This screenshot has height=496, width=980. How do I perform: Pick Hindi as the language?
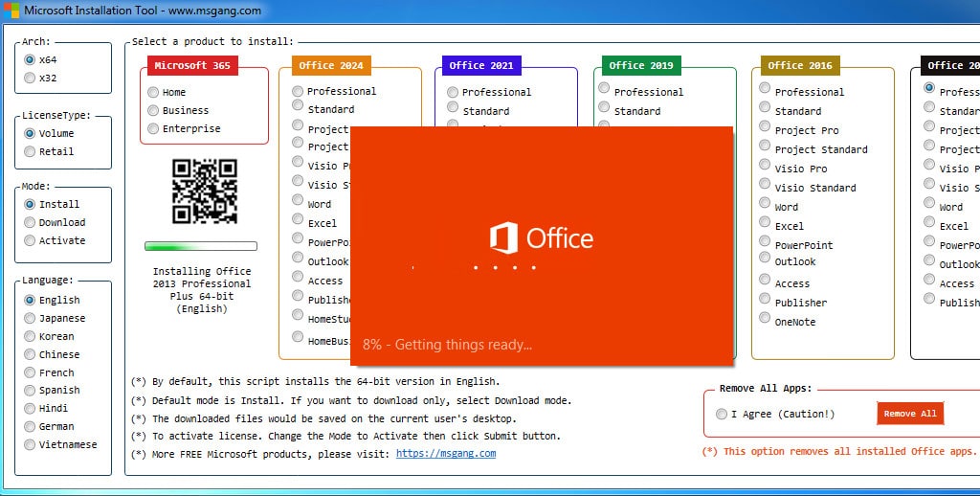click(30, 409)
